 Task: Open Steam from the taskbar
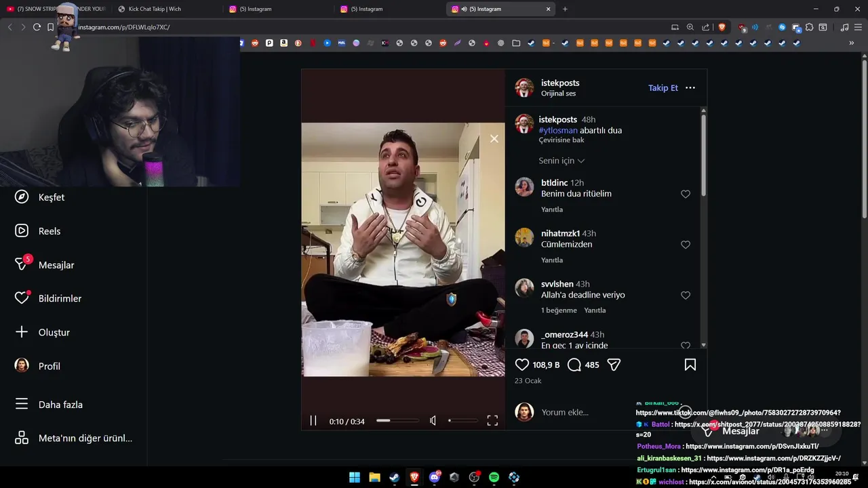(394, 477)
